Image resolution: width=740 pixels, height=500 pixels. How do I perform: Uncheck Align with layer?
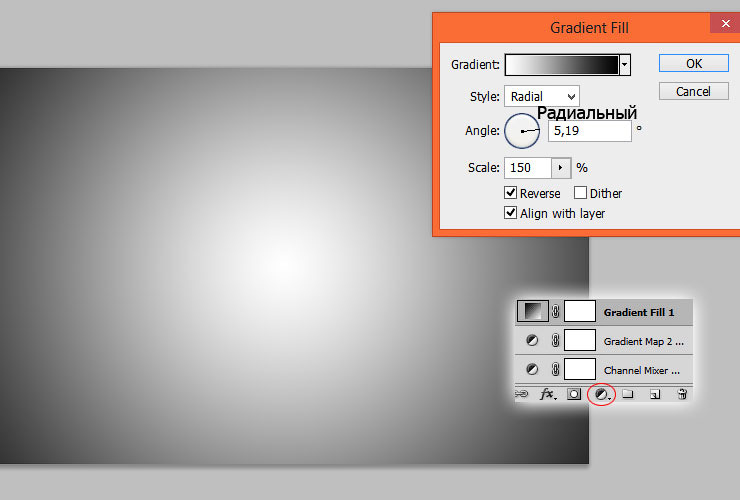(x=510, y=212)
